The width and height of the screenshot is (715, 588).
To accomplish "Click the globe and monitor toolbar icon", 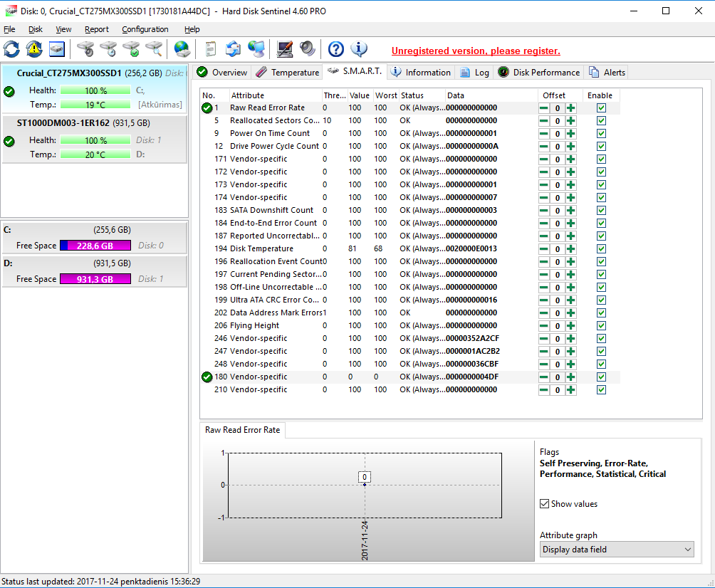I will click(256, 49).
